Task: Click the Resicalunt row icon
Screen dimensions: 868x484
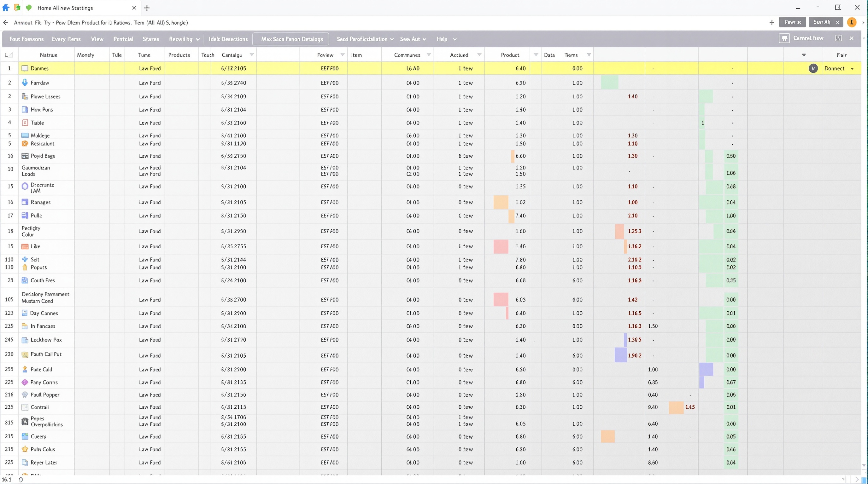Action: tap(25, 143)
